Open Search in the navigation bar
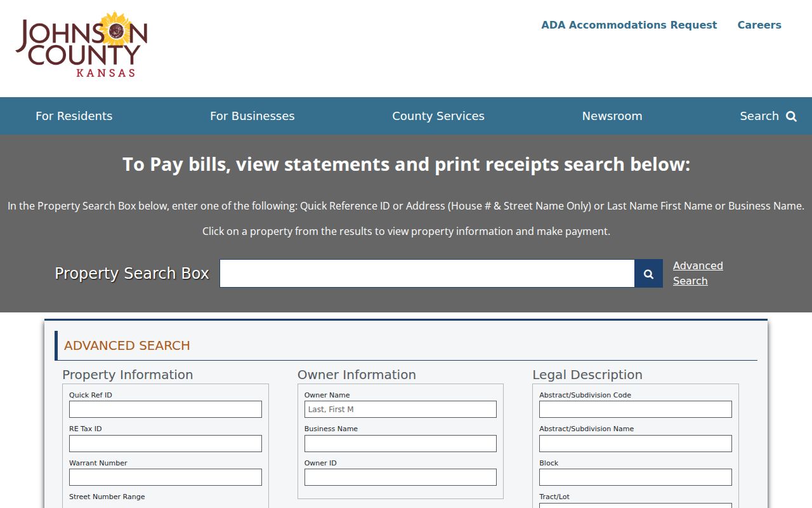The width and height of the screenshot is (812, 508). (x=768, y=116)
